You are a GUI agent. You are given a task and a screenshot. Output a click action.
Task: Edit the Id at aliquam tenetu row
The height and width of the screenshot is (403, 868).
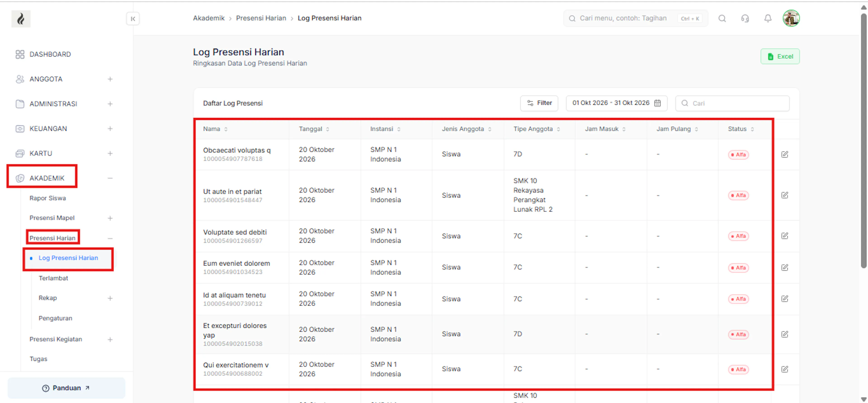[784, 299]
